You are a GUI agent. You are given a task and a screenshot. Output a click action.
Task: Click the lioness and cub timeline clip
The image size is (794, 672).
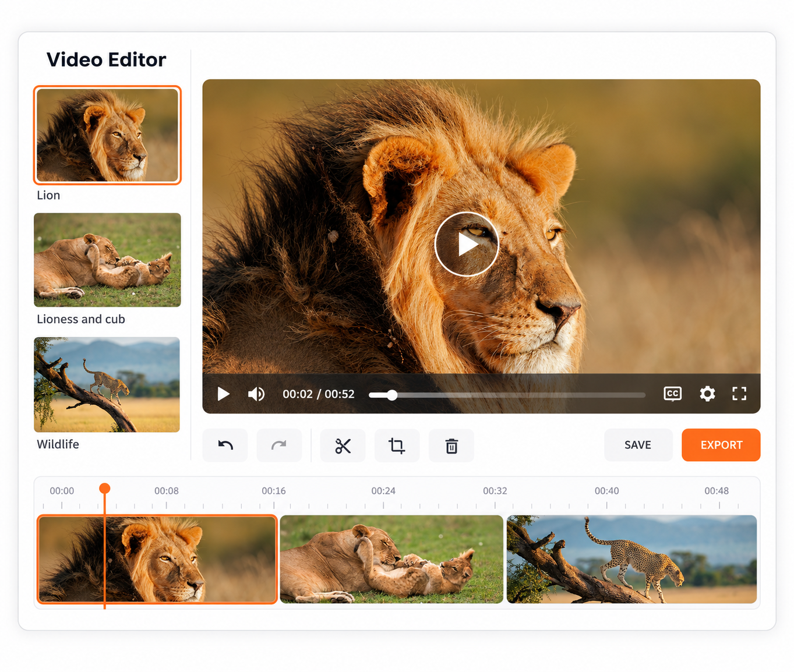(x=391, y=559)
